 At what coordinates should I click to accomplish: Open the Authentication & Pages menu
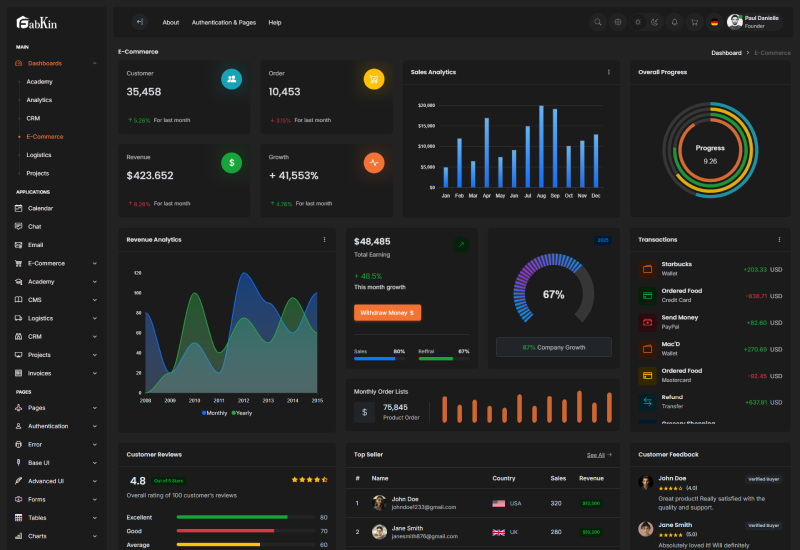[x=223, y=22]
